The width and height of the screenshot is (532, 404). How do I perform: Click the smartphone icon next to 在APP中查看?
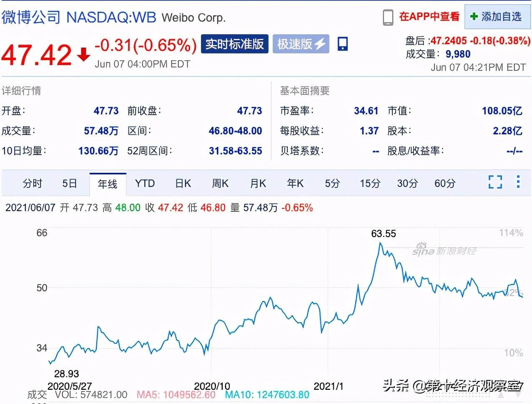click(x=389, y=17)
